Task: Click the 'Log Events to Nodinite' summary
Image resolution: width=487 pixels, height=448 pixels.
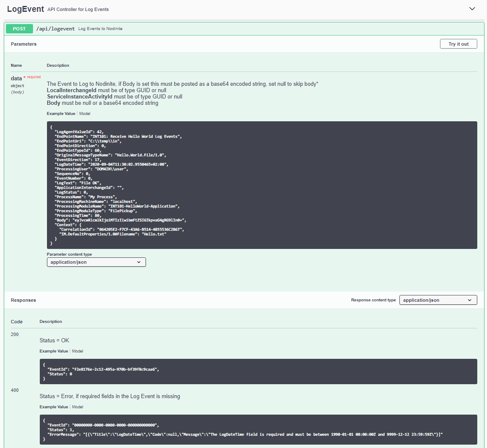Action: [x=100, y=29]
